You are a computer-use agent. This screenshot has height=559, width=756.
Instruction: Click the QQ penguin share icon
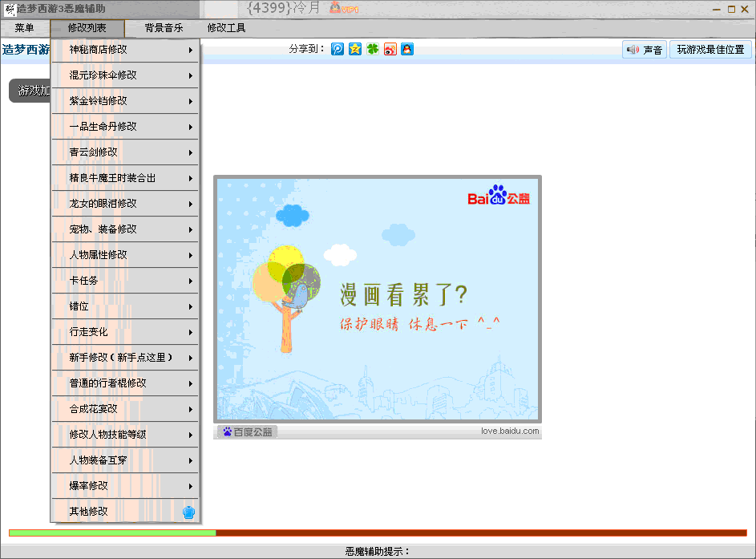[407, 49]
